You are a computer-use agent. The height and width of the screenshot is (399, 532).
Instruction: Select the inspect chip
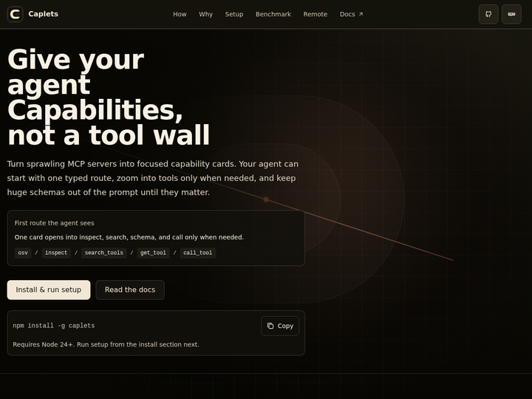[x=56, y=253]
